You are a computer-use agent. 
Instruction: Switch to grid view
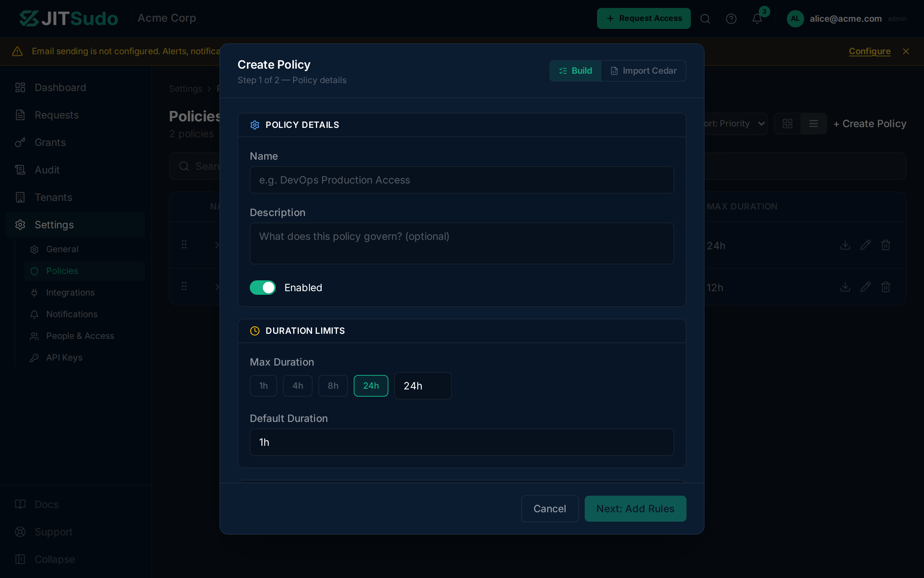(787, 124)
